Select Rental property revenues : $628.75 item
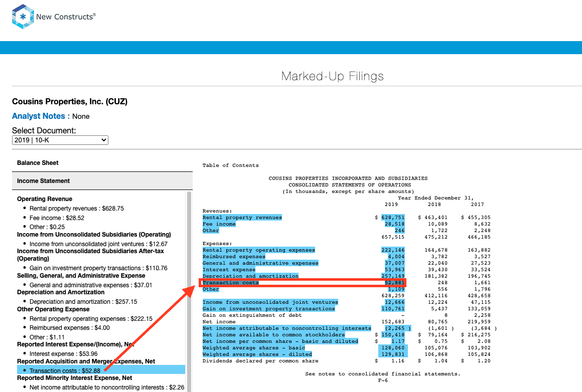582x392 pixels. click(76, 209)
